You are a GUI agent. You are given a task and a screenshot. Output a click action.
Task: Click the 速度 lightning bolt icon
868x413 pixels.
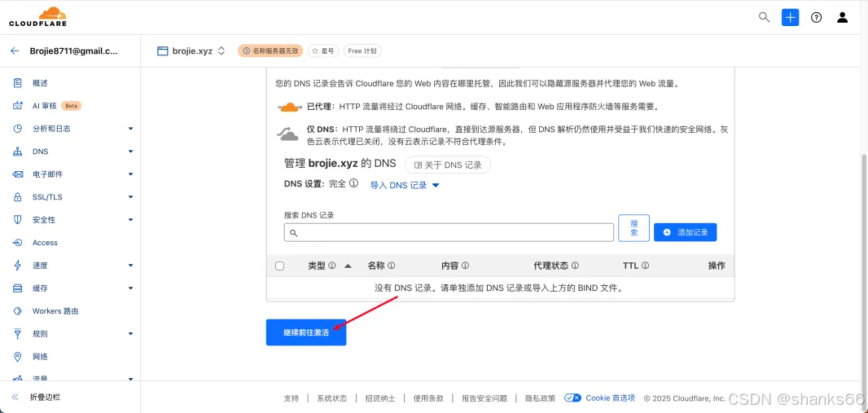click(18, 266)
